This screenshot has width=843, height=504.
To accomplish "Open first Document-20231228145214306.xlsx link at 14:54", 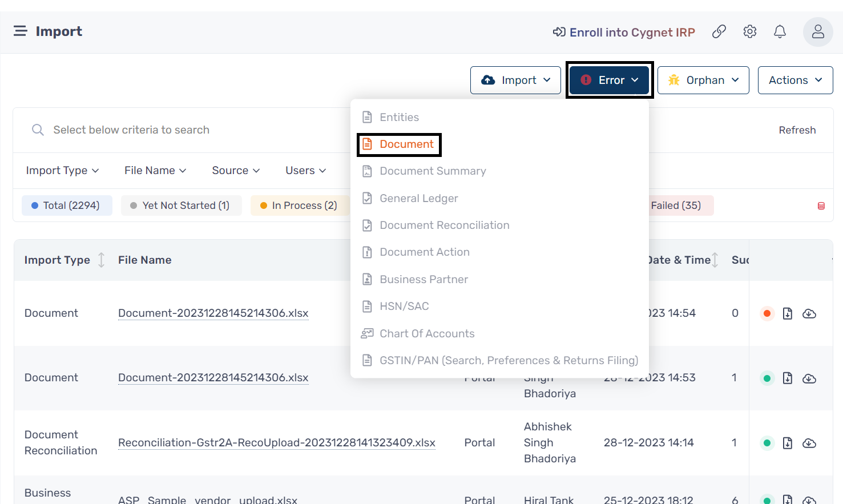I will coord(213,313).
